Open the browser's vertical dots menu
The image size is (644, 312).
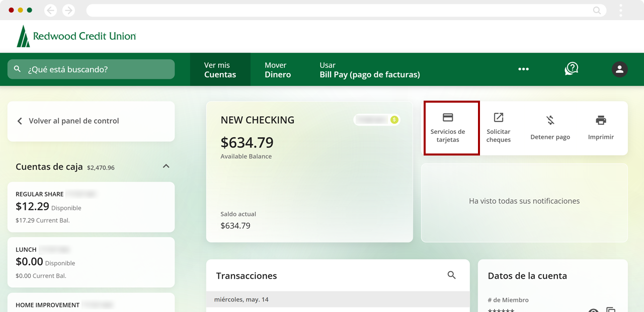[621, 10]
